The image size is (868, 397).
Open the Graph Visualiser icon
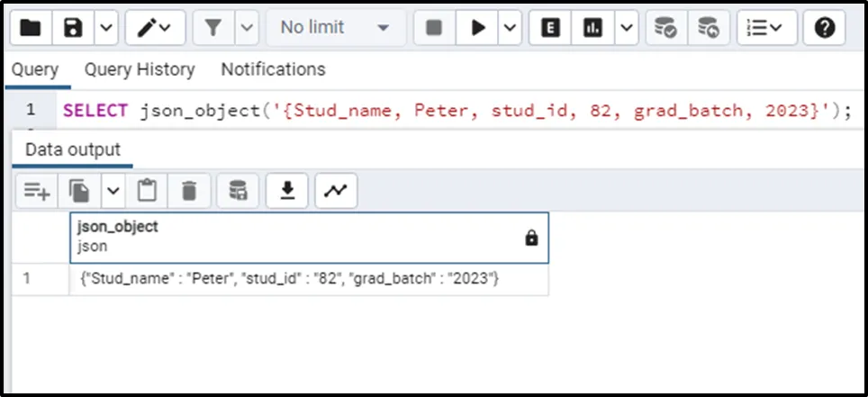(x=336, y=190)
